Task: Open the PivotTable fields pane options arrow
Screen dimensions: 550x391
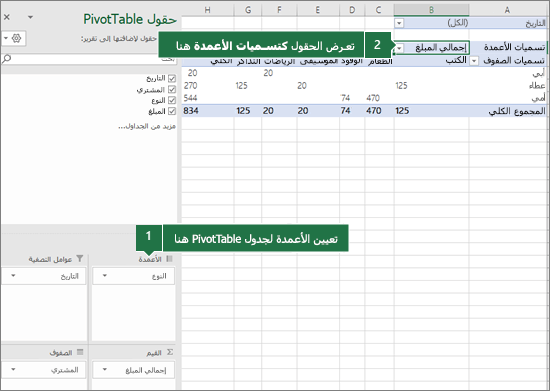Action: [x=31, y=17]
